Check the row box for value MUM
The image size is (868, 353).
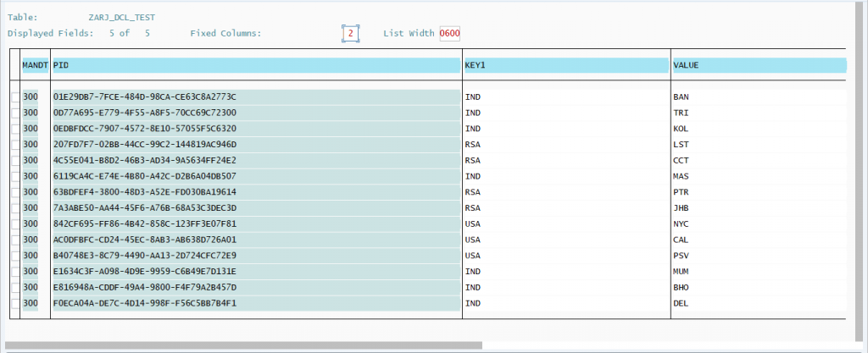[x=15, y=272]
